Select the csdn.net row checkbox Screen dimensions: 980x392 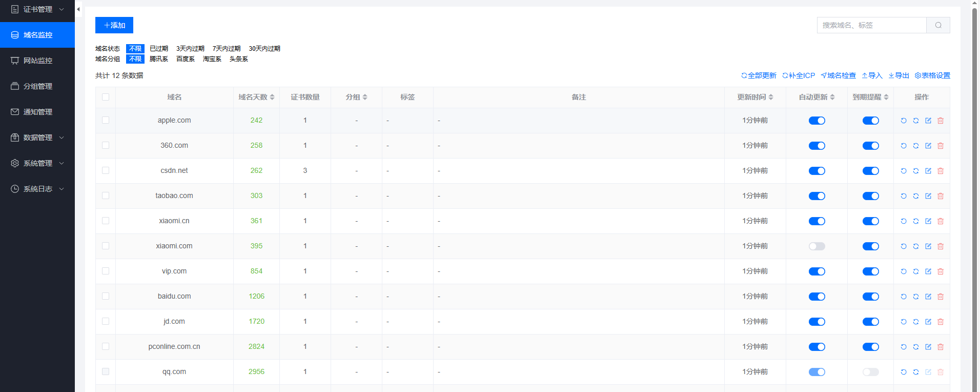coord(106,170)
